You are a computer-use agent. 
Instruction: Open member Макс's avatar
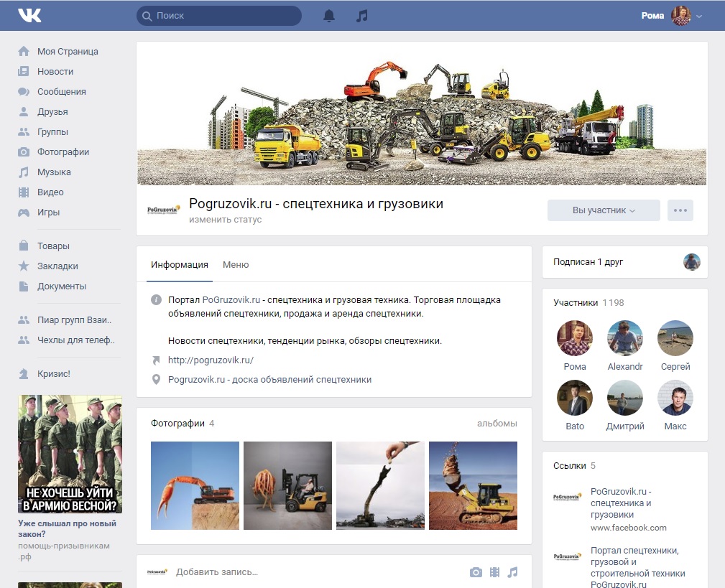pos(675,398)
